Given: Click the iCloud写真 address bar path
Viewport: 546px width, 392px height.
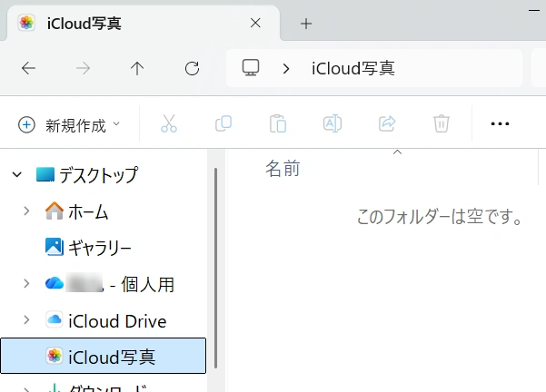Looking at the screenshot, I should 352,68.
